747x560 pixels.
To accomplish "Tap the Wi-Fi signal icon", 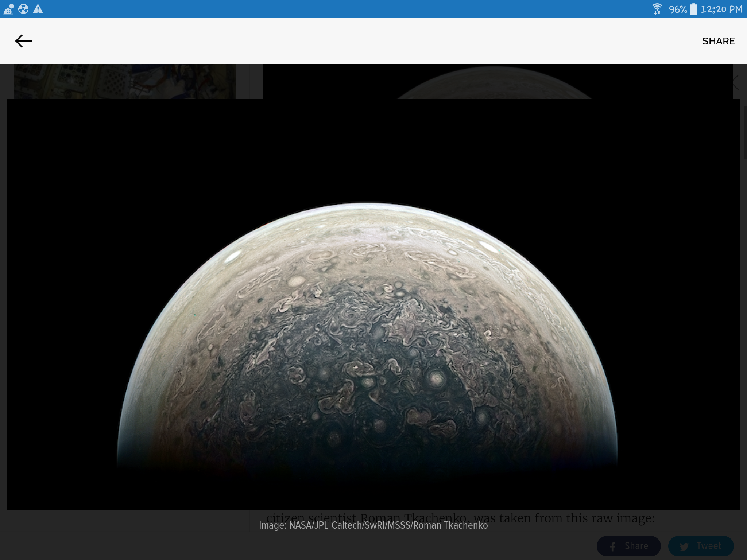I will click(657, 9).
